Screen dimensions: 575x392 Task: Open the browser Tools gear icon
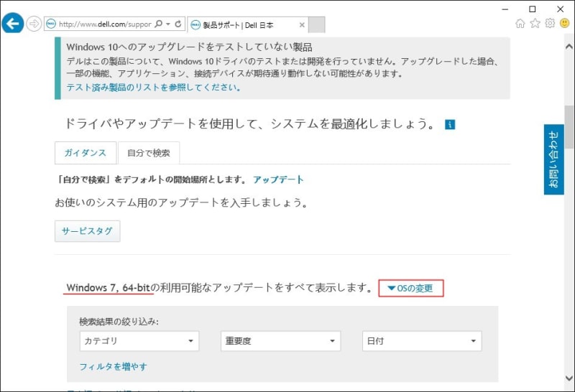click(x=550, y=24)
